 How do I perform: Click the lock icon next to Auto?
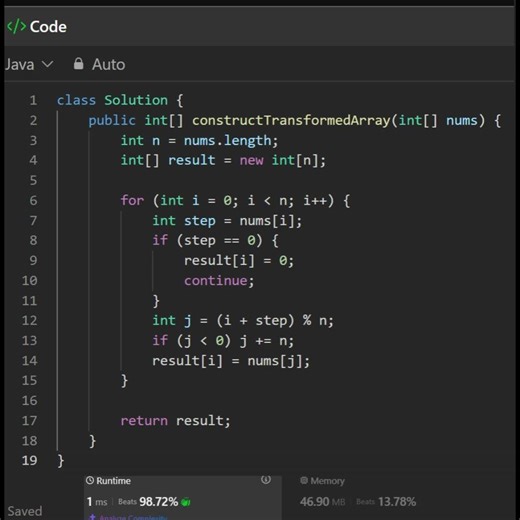(x=78, y=63)
